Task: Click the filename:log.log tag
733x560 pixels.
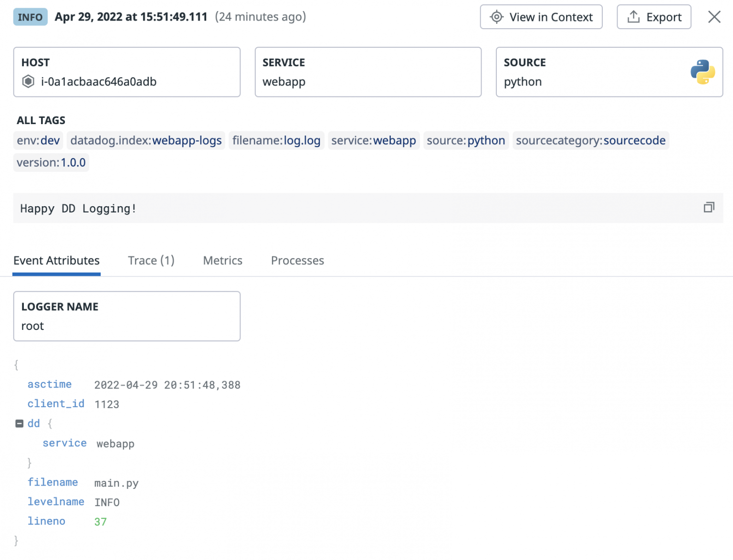Action: point(276,140)
